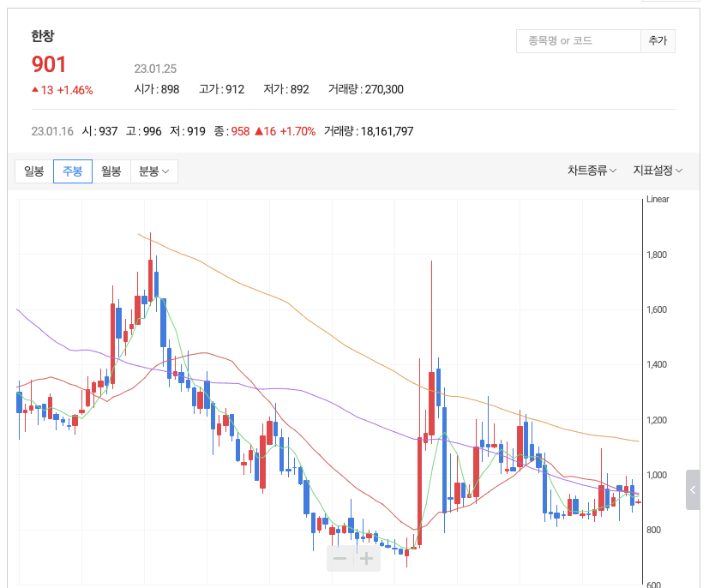Click the 1,800 price axis label
The height and width of the screenshot is (588, 709).
coord(657,255)
